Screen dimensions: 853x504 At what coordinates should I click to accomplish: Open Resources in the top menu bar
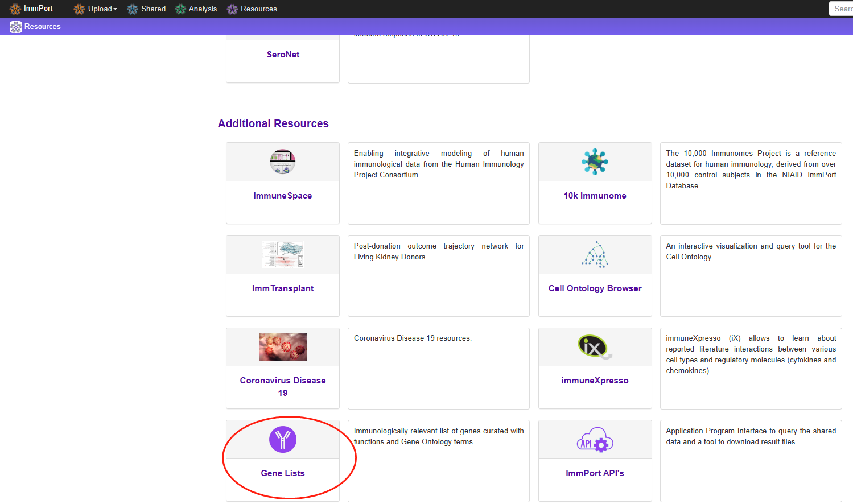pyautogui.click(x=259, y=9)
